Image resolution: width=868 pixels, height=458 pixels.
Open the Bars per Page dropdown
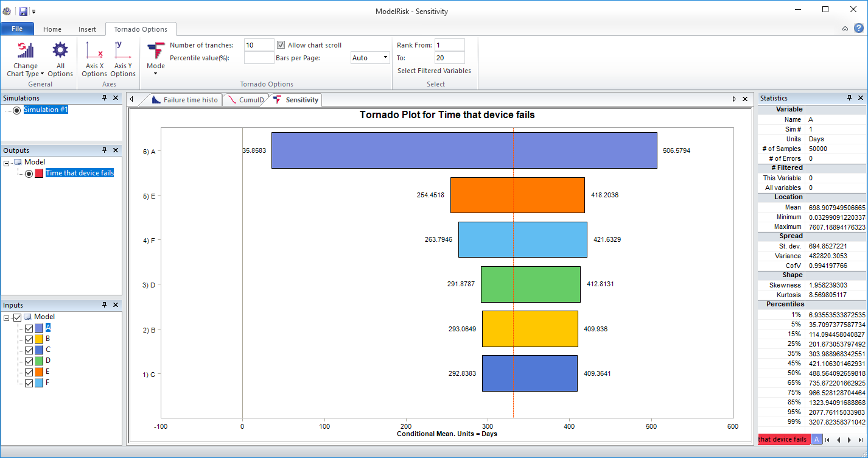[385, 57]
